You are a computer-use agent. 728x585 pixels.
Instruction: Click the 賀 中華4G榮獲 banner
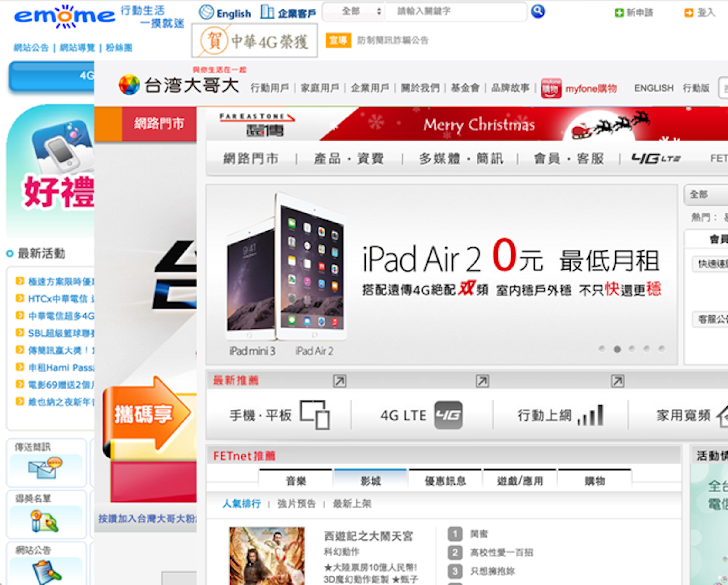(254, 41)
